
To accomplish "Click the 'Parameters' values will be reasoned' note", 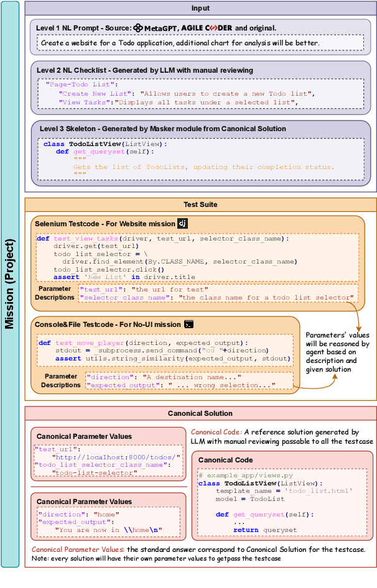I will click(338, 352).
